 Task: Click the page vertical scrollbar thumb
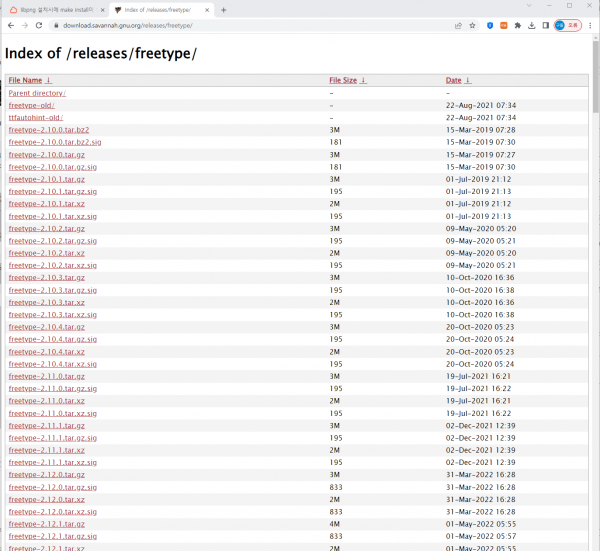tap(596, 77)
